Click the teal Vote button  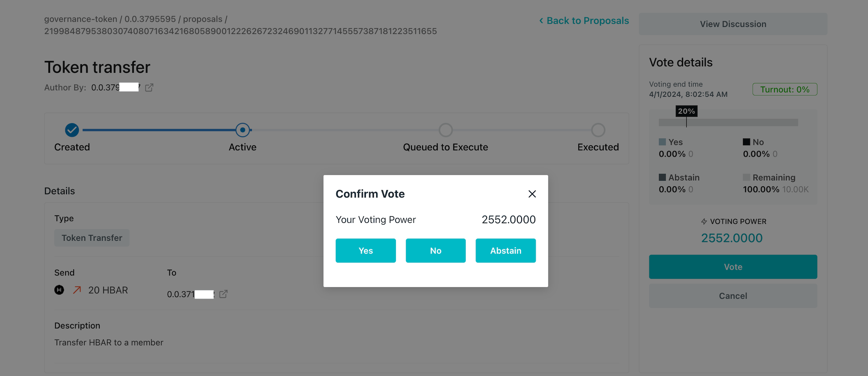[733, 267]
